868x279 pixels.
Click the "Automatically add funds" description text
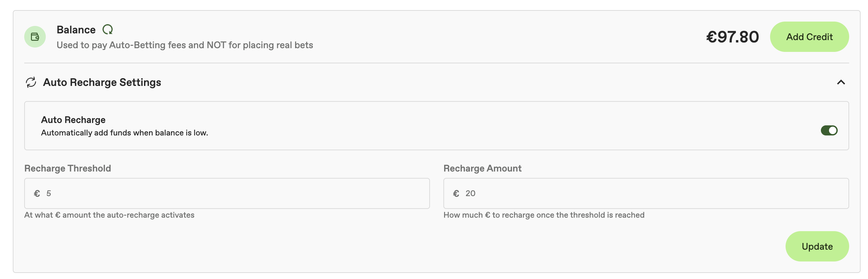click(124, 133)
